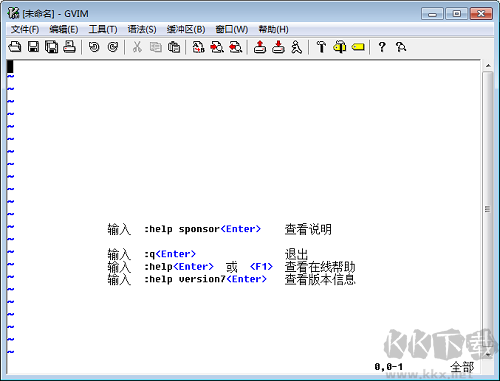Screen dimensions: 500x381
Task: Click the '查看说明' text
Action: pyautogui.click(x=308, y=229)
